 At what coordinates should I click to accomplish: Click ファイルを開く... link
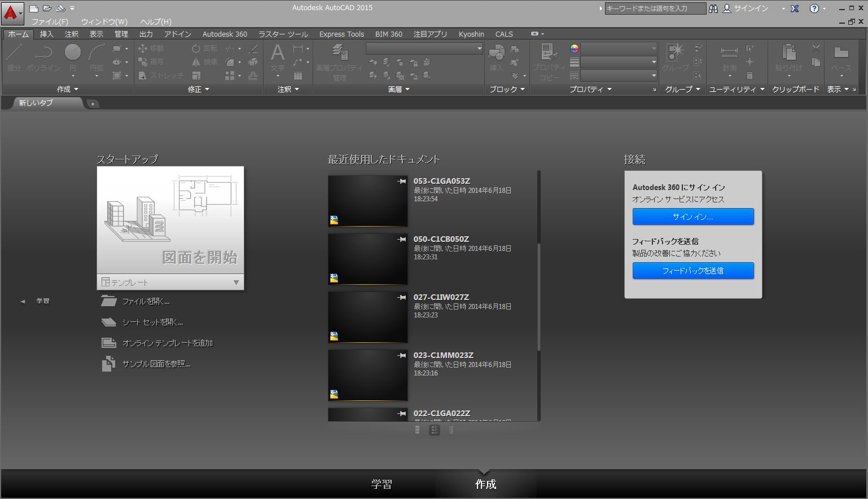click(x=135, y=301)
